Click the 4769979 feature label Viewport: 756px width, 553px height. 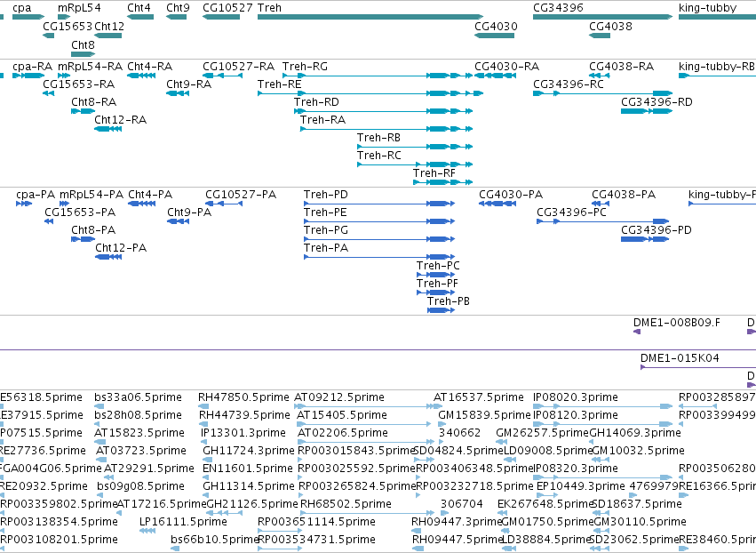pyautogui.click(x=654, y=486)
